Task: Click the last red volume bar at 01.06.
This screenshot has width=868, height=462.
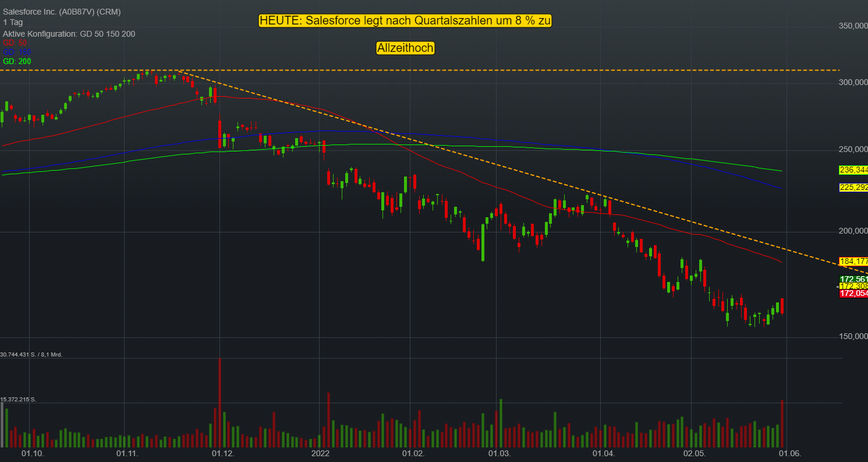Action: click(x=782, y=424)
